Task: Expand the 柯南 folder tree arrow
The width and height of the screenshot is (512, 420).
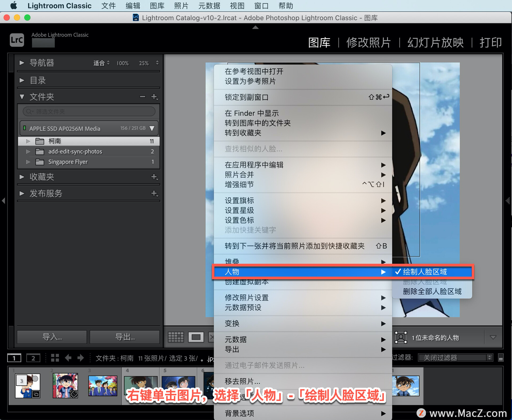Action: click(x=28, y=141)
